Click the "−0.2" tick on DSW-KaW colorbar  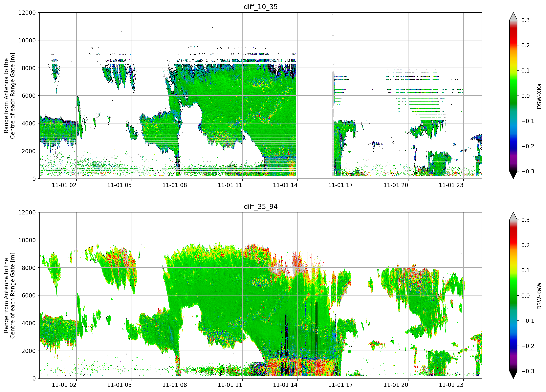point(528,346)
